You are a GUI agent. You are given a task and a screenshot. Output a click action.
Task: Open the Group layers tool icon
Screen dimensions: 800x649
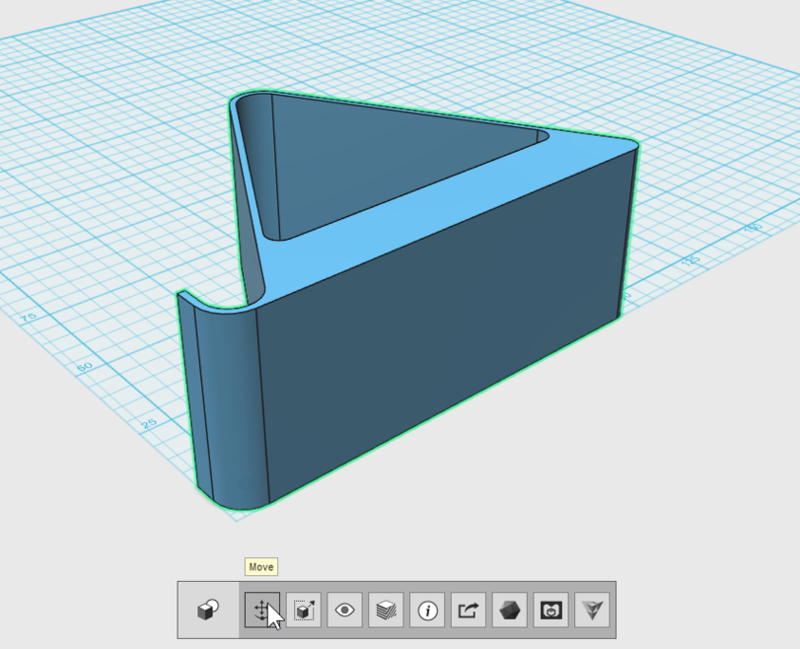(x=387, y=611)
